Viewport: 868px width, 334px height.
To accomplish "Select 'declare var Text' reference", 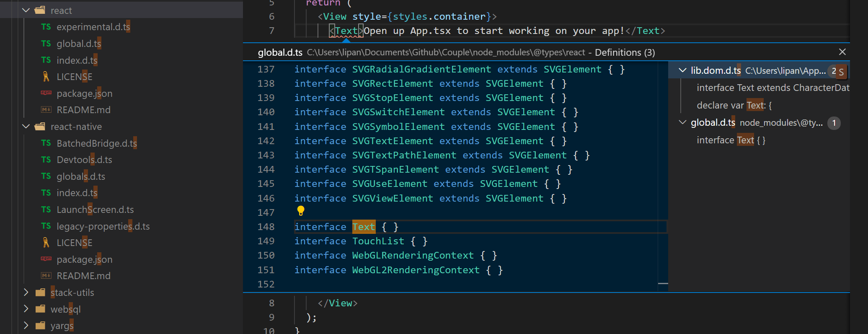I will [x=734, y=105].
